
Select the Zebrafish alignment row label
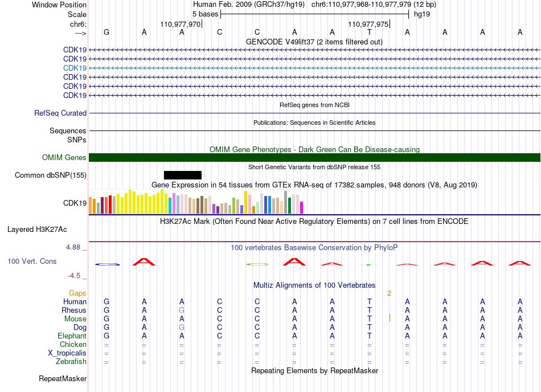point(71,361)
